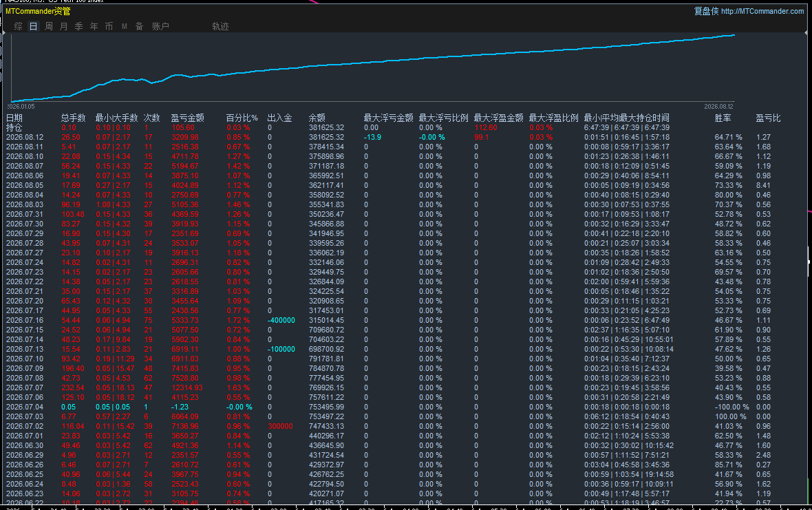Select the 2026.07.04 date row

tap(25, 407)
